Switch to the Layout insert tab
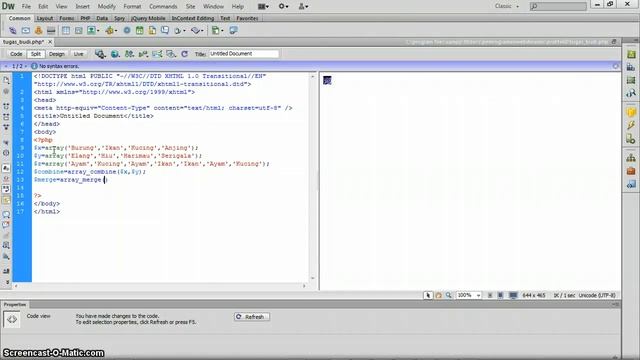Image resolution: width=640 pixels, height=360 pixels. pos(44,18)
